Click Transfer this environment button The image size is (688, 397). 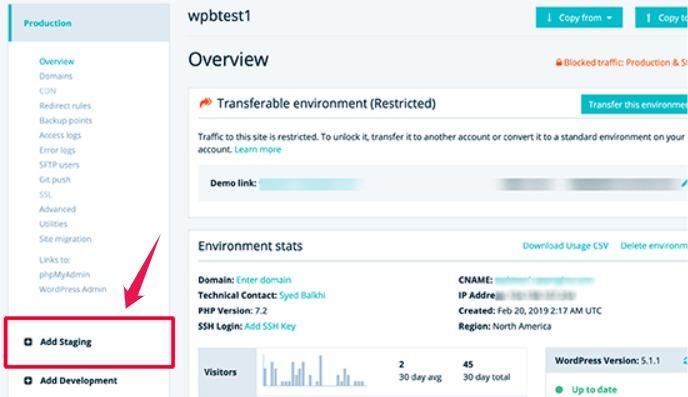point(634,104)
